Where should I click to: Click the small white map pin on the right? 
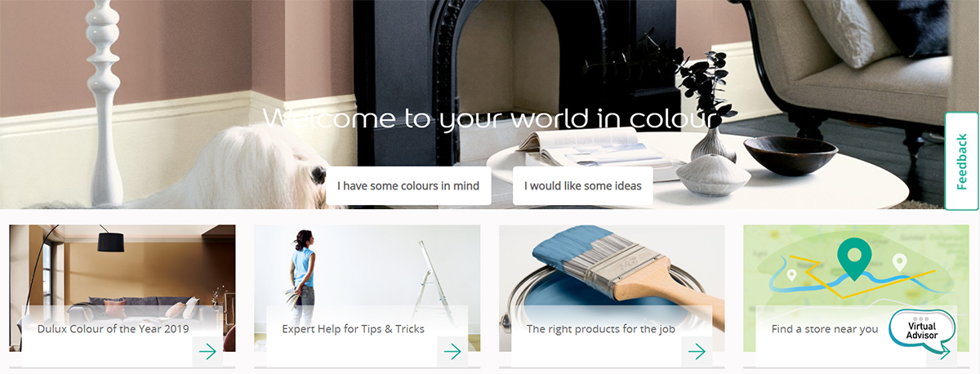pos(899,263)
